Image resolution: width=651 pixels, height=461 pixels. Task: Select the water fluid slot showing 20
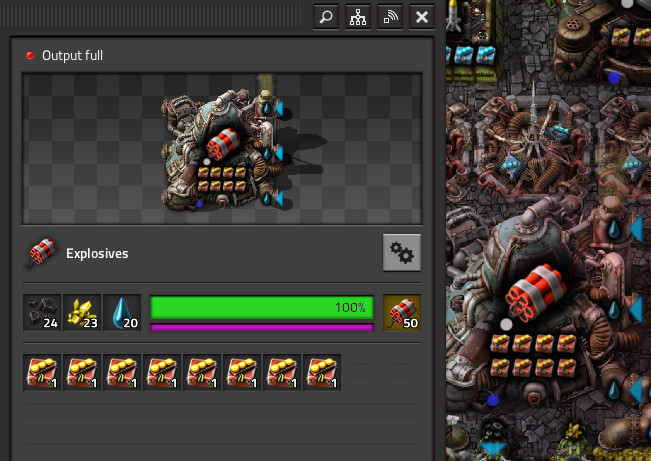tap(122, 312)
